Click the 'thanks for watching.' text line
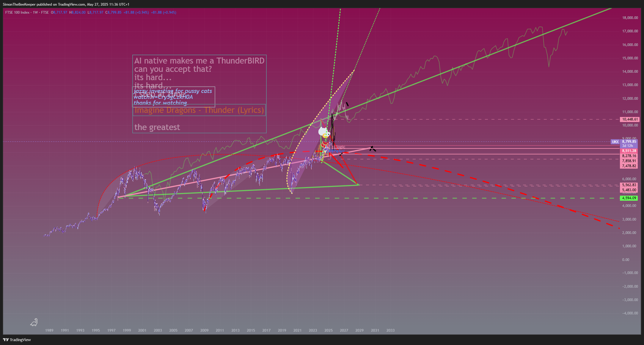This screenshot has height=345, width=644. [x=161, y=103]
